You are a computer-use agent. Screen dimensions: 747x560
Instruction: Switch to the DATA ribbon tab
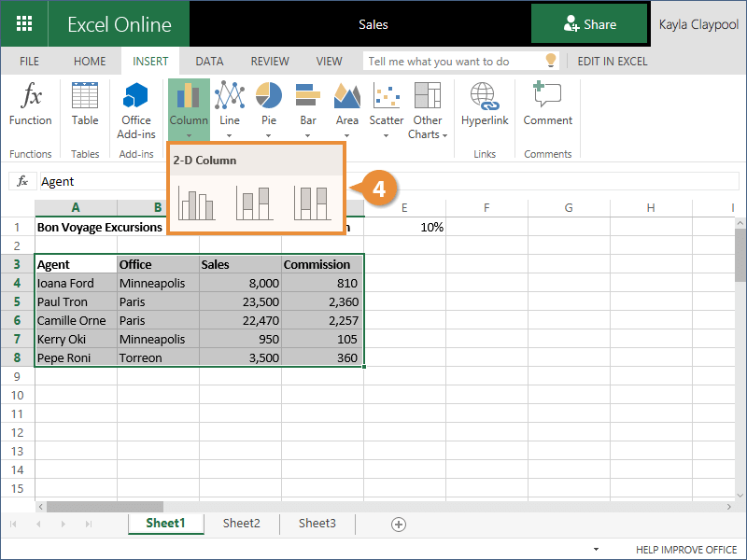209,62
